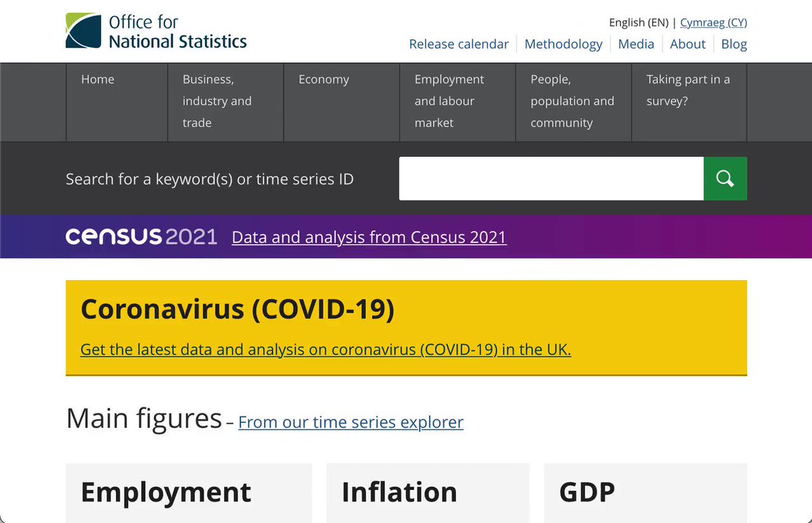
Task: Open the Release calendar link
Action: click(x=459, y=44)
